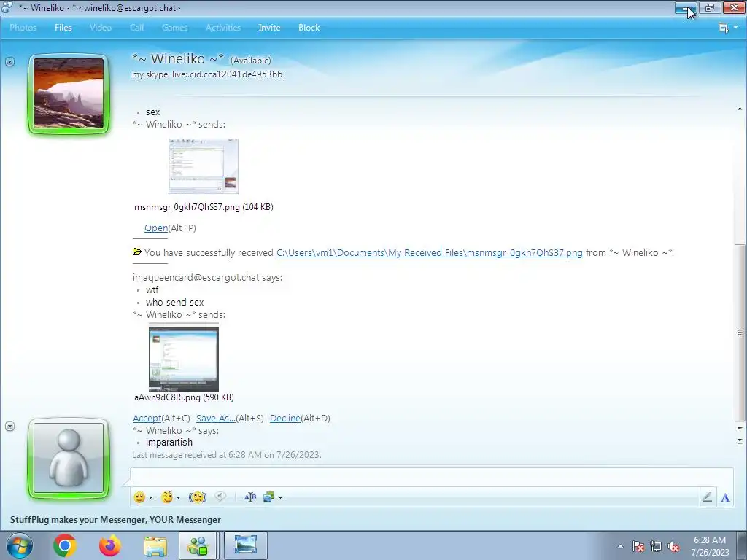The image size is (747, 560).
Task: Click the network tray icon
Action: 656,546
